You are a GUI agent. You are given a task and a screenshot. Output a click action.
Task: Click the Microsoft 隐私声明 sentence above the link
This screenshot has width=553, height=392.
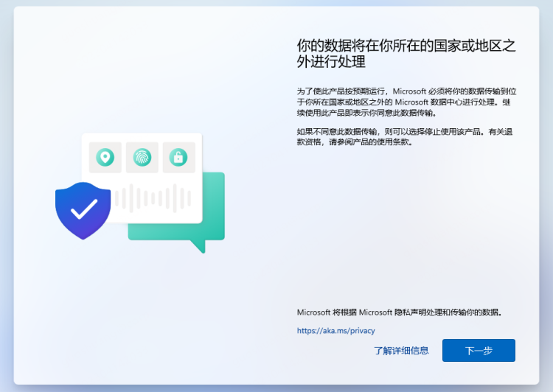tap(399, 312)
